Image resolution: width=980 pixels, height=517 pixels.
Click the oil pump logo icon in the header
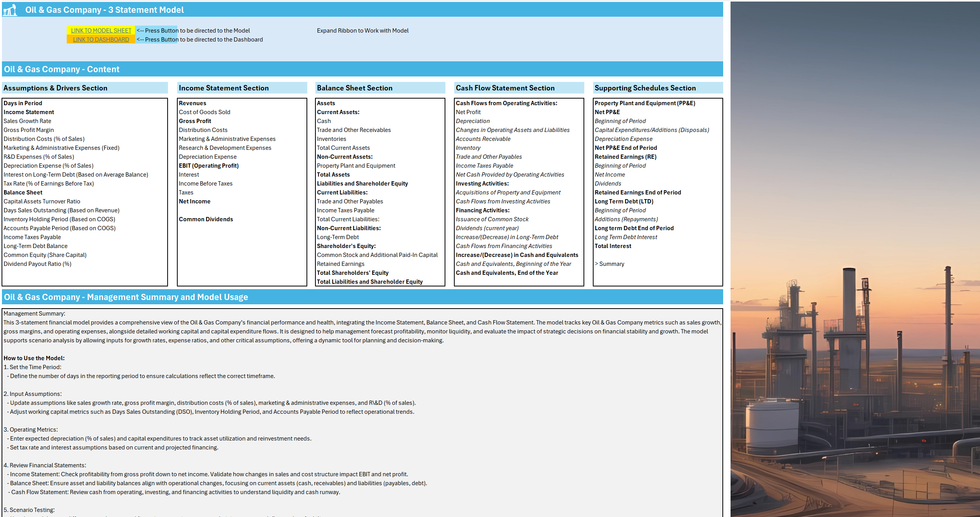tap(9, 10)
